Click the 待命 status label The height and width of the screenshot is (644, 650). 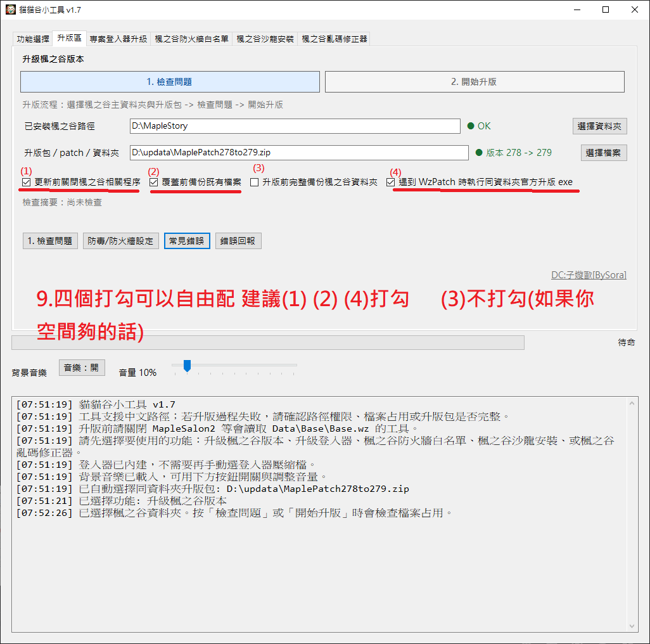pyautogui.click(x=627, y=342)
